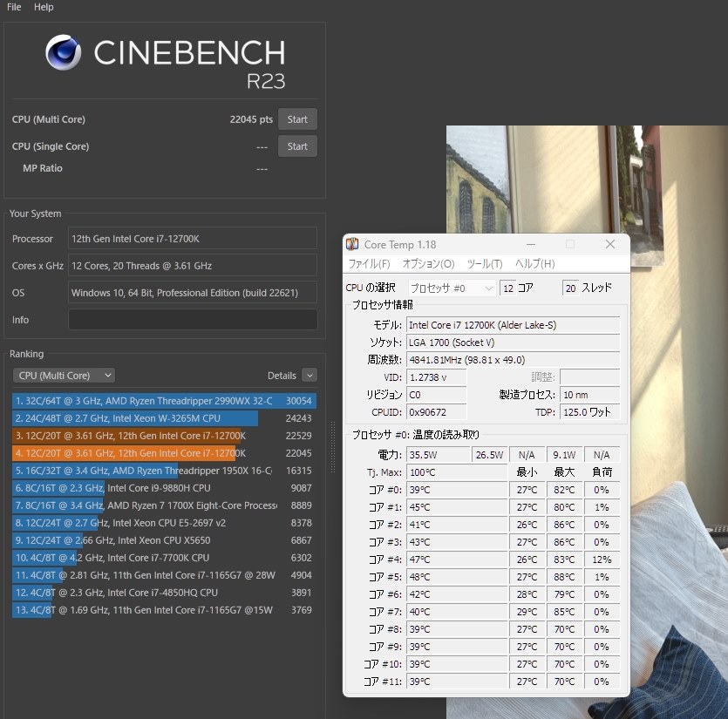Viewport: 728px width, 719px height.
Task: Select the Threadripper 1950X ranking row
Action: pyautogui.click(x=164, y=471)
